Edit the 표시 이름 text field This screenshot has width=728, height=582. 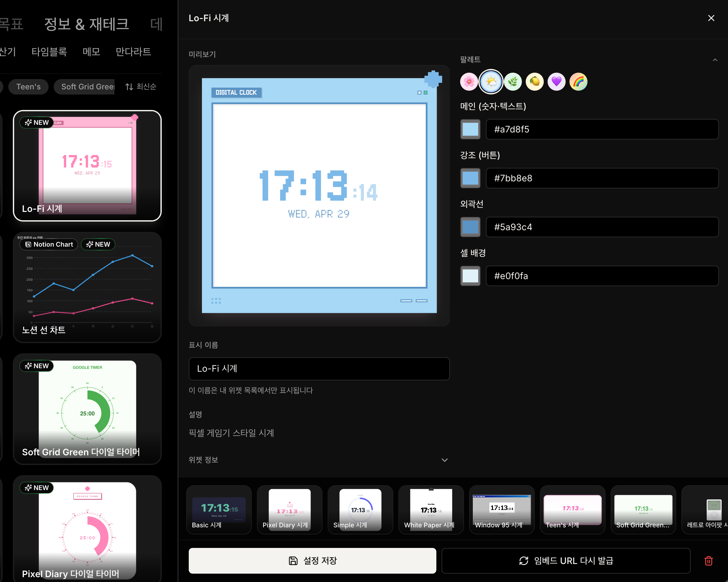(x=319, y=368)
